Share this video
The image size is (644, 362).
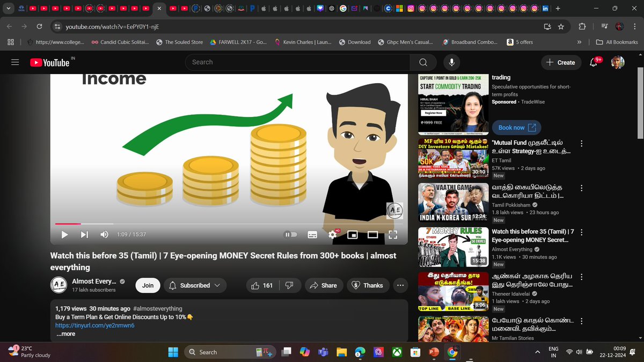pos(324,285)
